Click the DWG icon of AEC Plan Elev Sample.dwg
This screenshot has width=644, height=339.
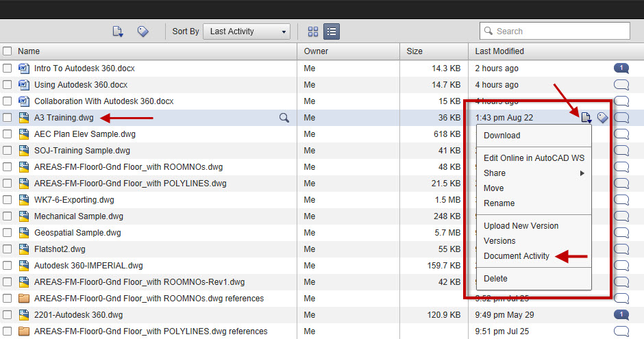click(24, 134)
